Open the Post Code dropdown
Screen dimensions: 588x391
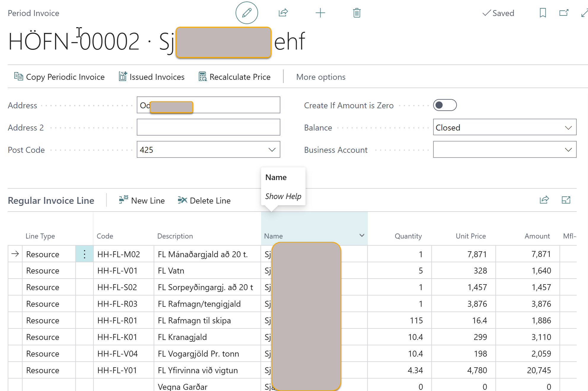pos(272,150)
